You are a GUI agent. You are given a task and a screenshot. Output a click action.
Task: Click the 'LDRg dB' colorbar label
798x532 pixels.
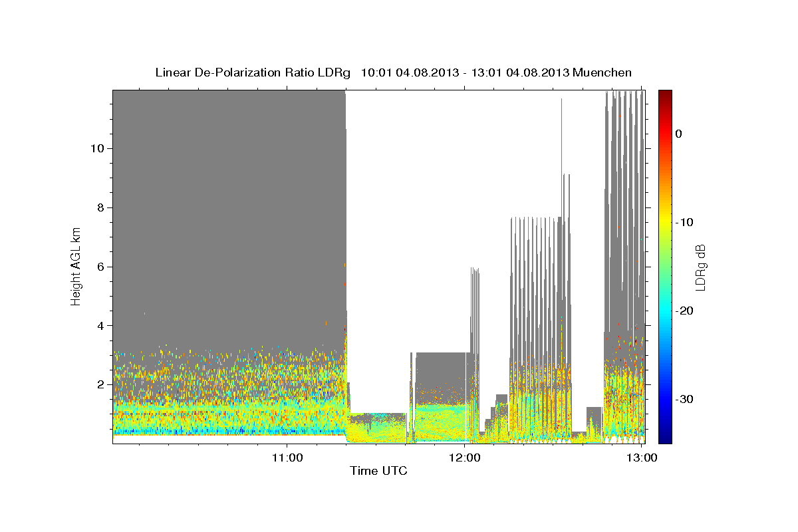(700, 267)
